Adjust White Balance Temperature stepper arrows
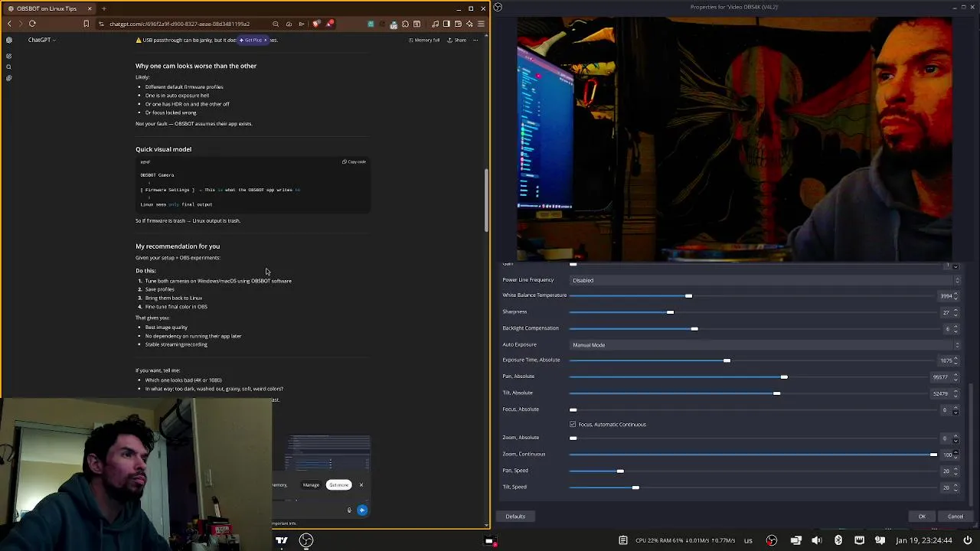This screenshot has height=551, width=980. (955, 296)
